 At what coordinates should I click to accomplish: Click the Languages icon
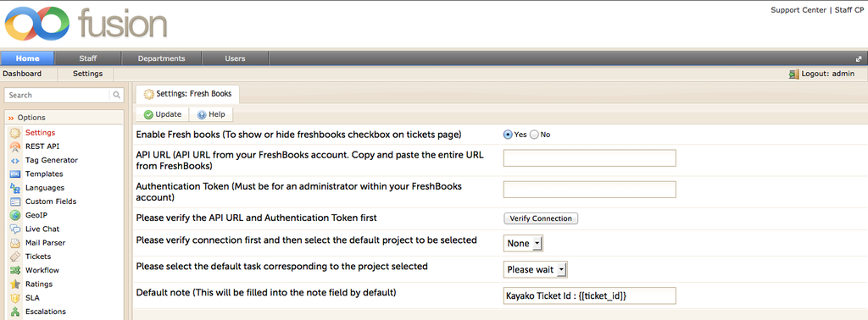coord(15,188)
